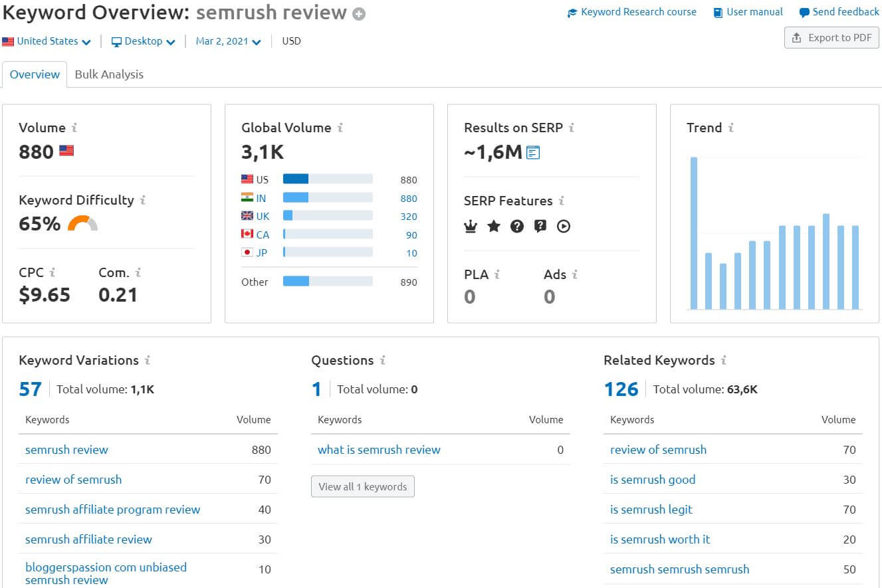Click the tallest first bar in Trend chart

coord(694,233)
